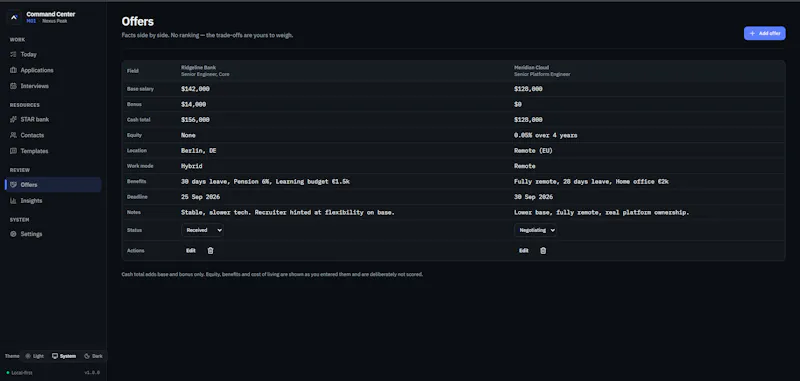This screenshot has width=800, height=381.
Task: Delete the Ridgeline Bank offer via trash icon
Action: pyautogui.click(x=210, y=250)
